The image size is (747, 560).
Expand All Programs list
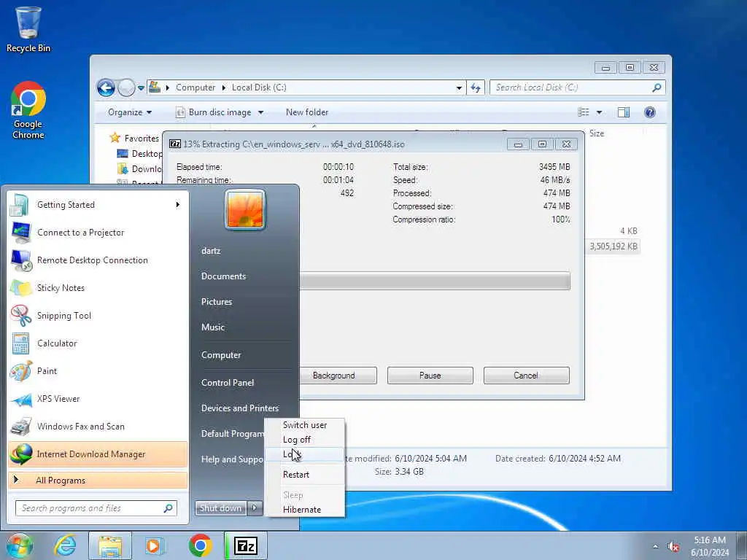[x=98, y=481]
